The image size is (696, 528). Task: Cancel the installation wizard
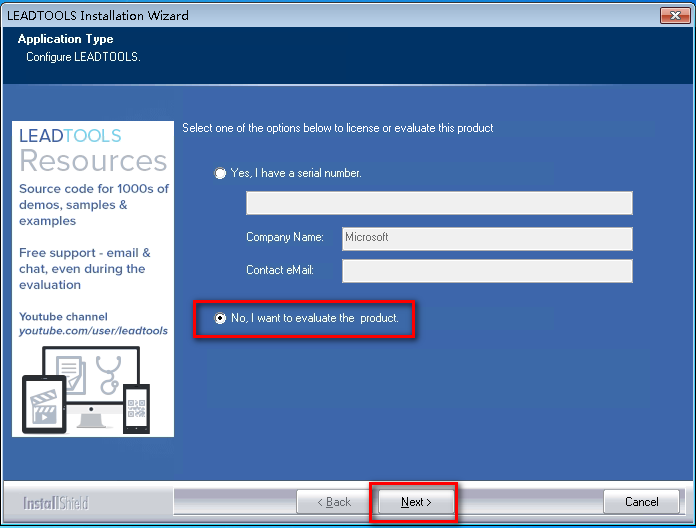(x=641, y=502)
